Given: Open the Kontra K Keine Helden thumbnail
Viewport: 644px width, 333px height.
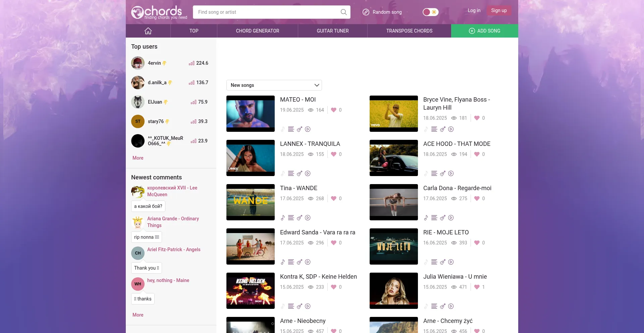Looking at the screenshot, I should [x=251, y=291].
